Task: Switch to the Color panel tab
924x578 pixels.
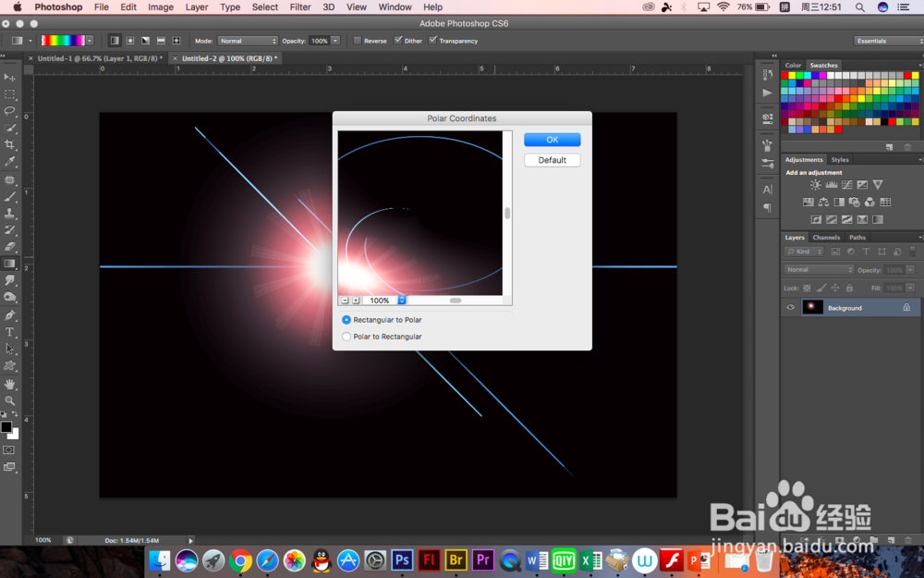Action: (793, 66)
